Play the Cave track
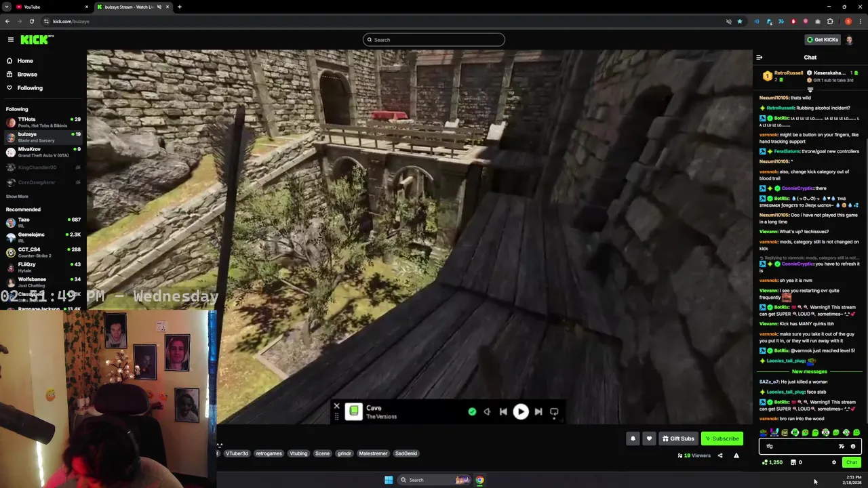This screenshot has height=488, width=868. (520, 412)
